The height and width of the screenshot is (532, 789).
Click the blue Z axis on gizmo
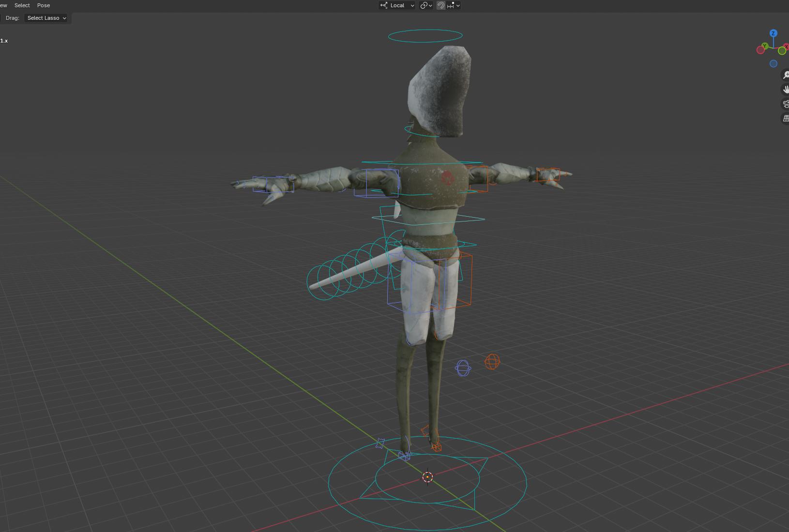(x=773, y=33)
